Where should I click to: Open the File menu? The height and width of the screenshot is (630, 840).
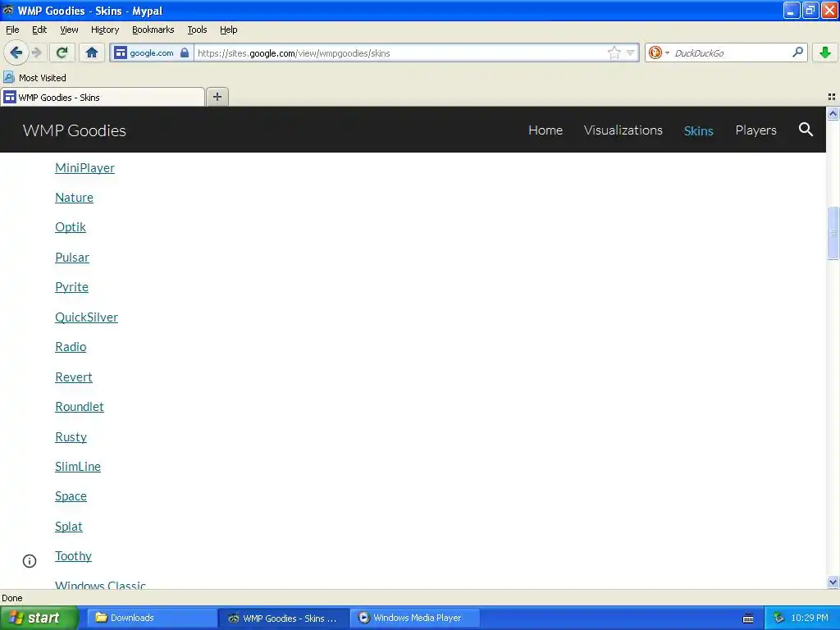tap(12, 30)
